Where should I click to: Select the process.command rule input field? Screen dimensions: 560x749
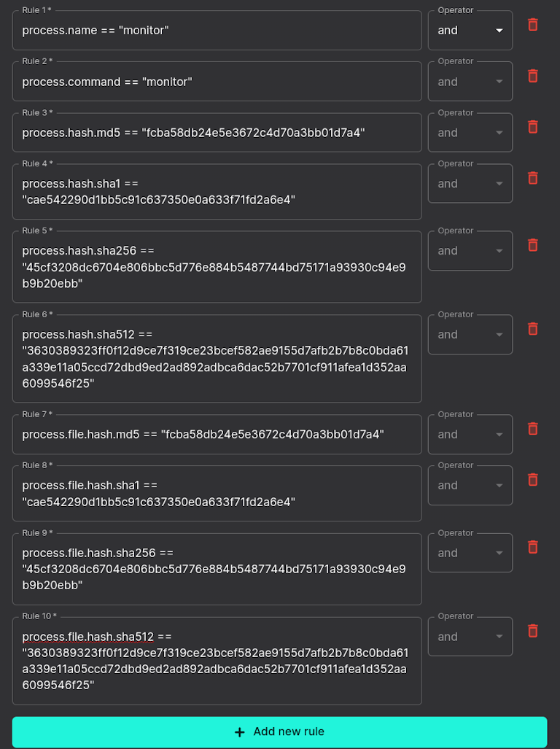216,81
